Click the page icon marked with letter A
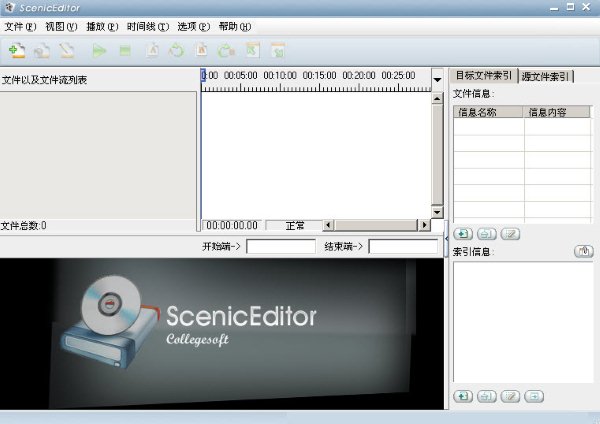 pyautogui.click(x=152, y=51)
